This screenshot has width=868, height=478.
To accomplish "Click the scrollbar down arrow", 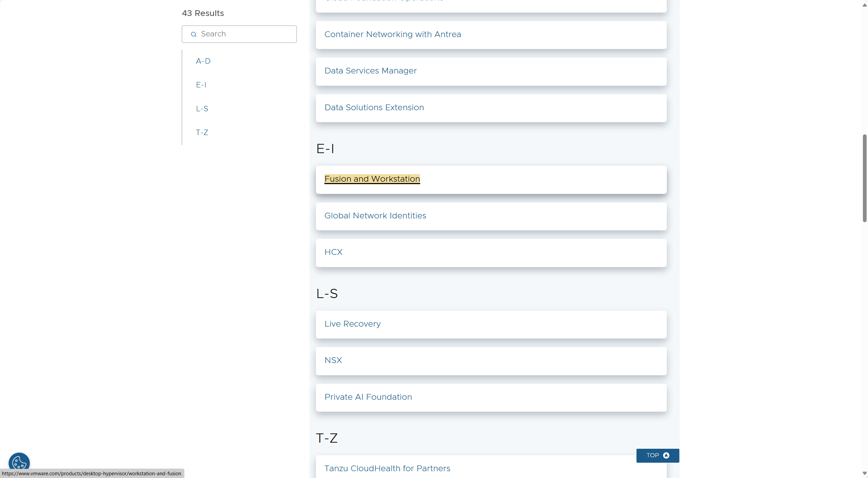I will (x=864, y=473).
